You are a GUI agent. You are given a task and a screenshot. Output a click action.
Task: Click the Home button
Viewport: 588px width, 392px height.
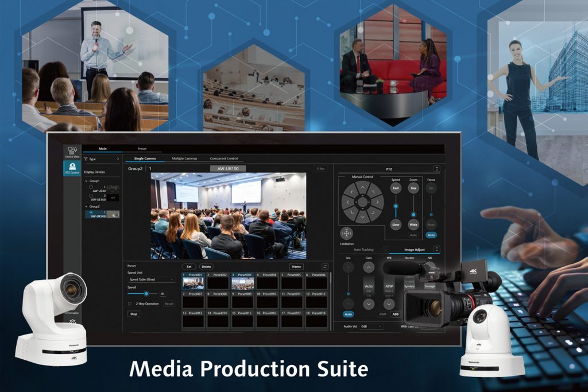point(296,267)
